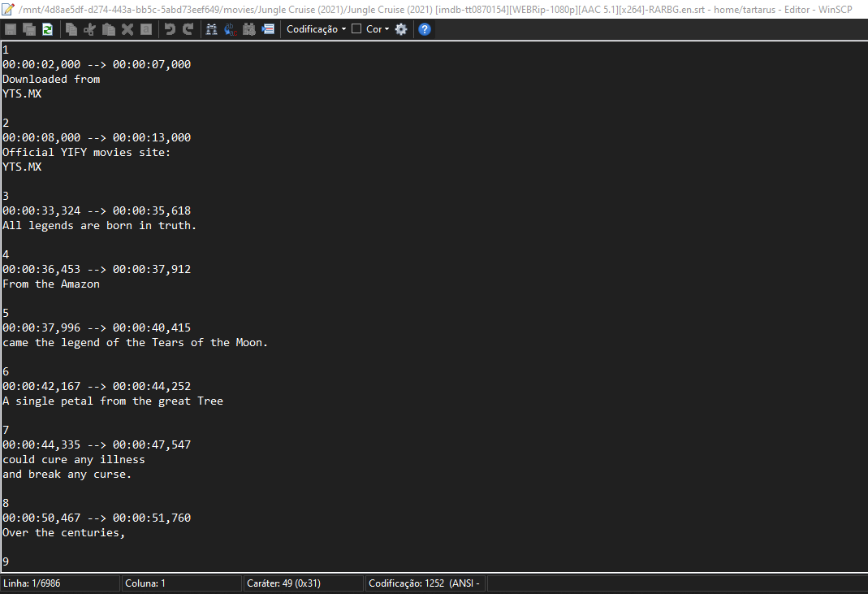
Task: Click the line 'All legends are born in truth.'
Action: tap(100, 226)
